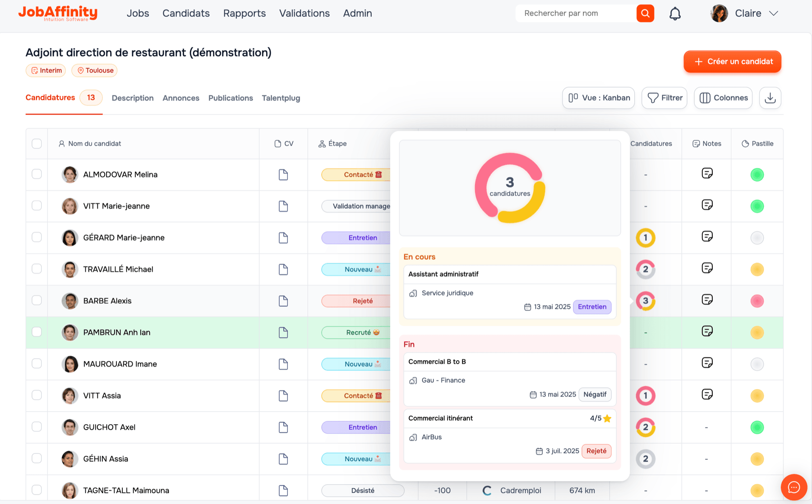This screenshot has height=504, width=812.
Task: Open notes icon for VITT Assia
Action: 707,394
